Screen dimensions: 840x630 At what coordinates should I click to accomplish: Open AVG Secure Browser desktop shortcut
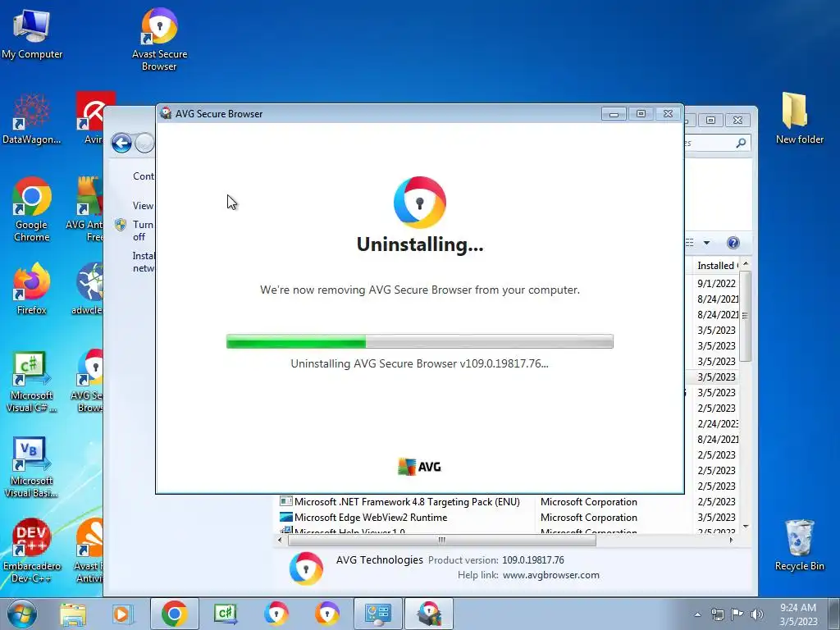89,381
